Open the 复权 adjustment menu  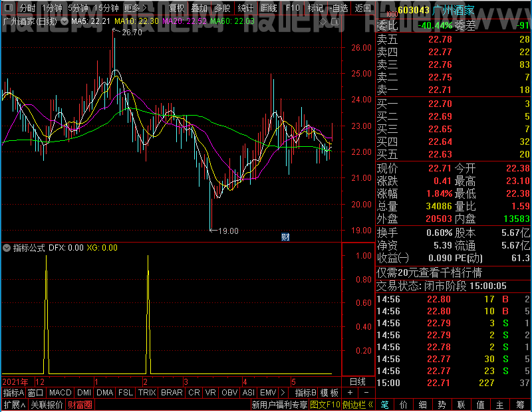(176, 8)
